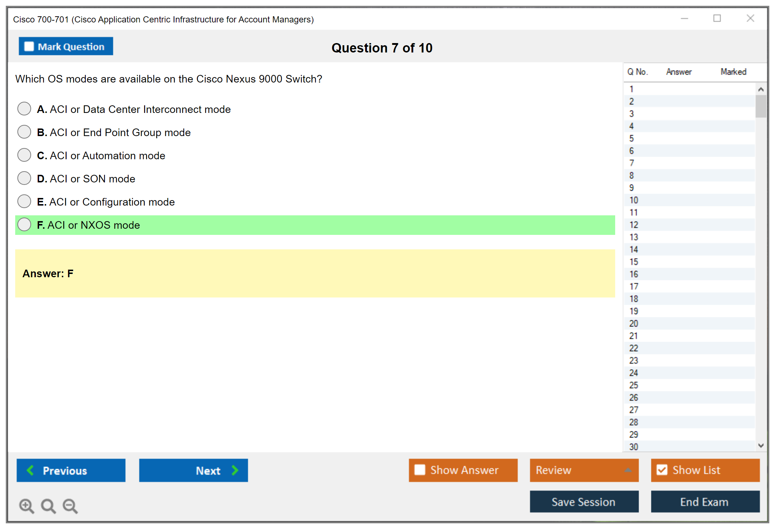Viewport: 778px width, 532px height.
Task: Select option F ACI or NXOS mode
Action: 24,225
